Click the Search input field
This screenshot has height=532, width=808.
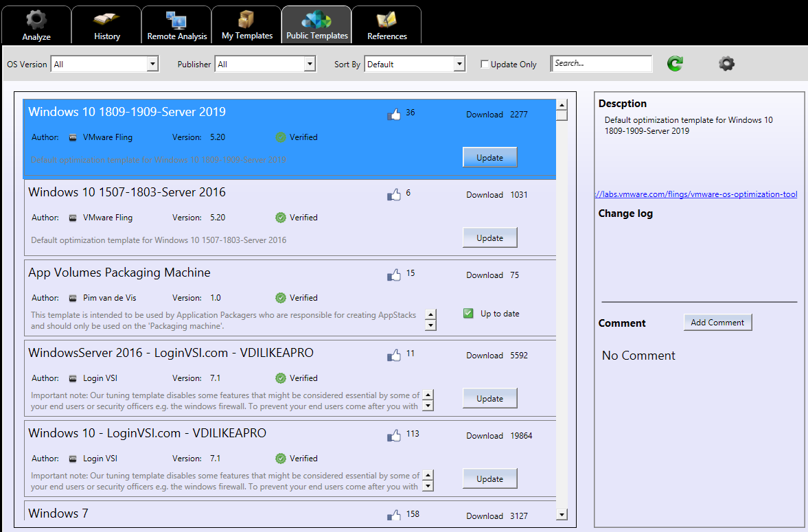click(x=601, y=63)
